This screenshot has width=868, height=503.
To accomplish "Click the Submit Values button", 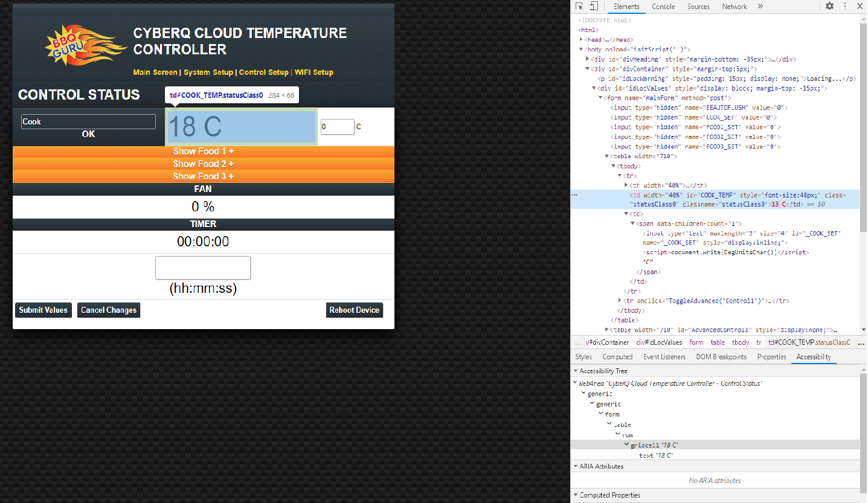I will [x=43, y=310].
